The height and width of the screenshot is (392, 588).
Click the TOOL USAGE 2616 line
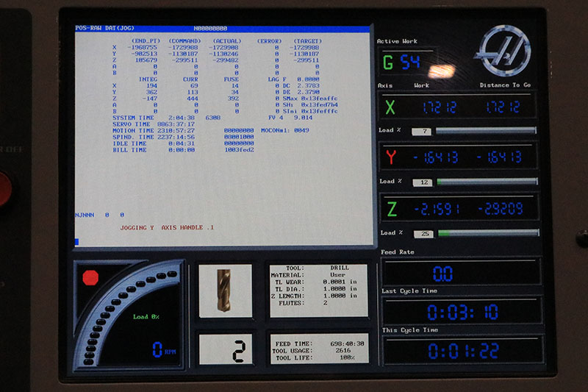(311, 350)
